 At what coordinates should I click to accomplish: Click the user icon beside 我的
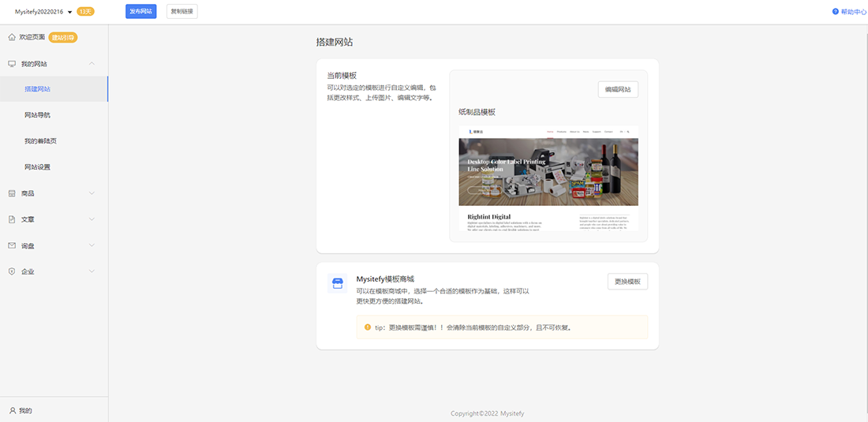[13, 410]
